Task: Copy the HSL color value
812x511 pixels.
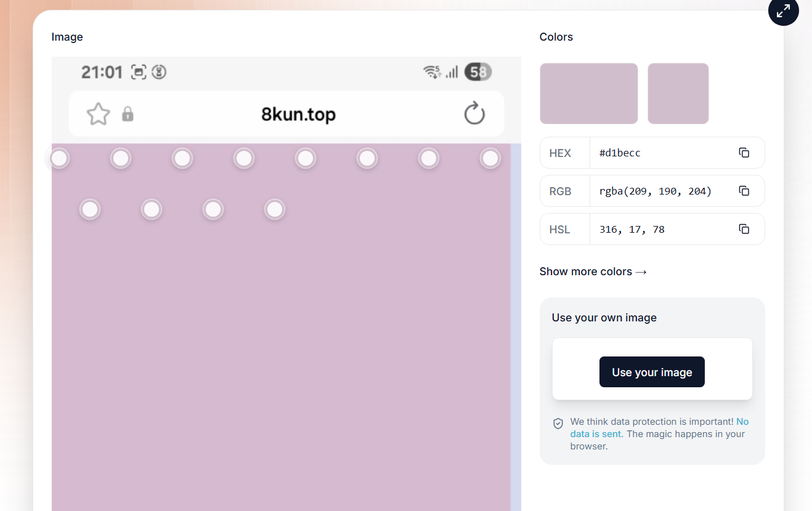Action: pos(744,229)
